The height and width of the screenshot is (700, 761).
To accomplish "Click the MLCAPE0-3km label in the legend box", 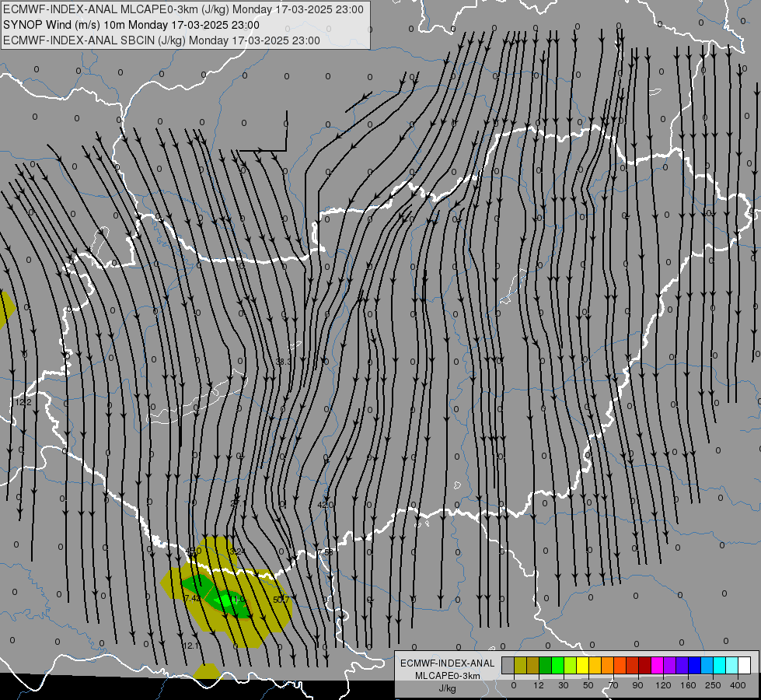I will click(448, 676).
